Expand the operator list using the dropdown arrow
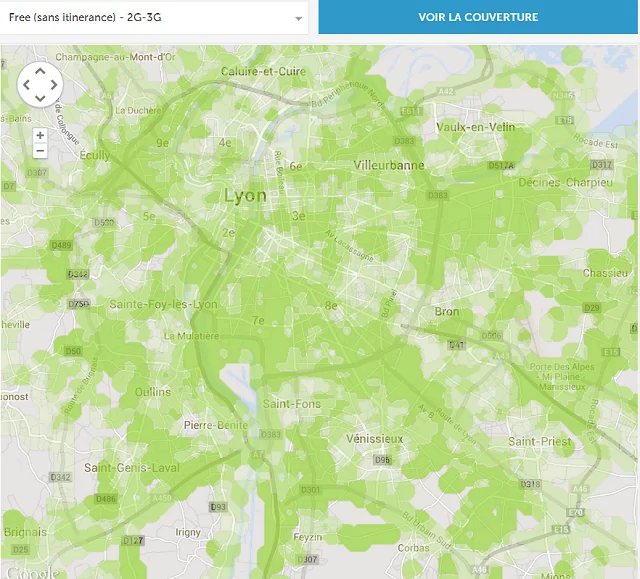 [299, 19]
